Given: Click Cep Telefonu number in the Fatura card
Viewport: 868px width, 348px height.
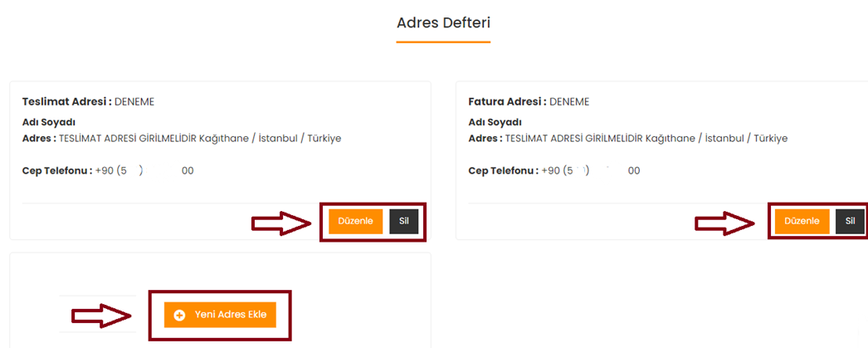Looking at the screenshot, I should 591,170.
